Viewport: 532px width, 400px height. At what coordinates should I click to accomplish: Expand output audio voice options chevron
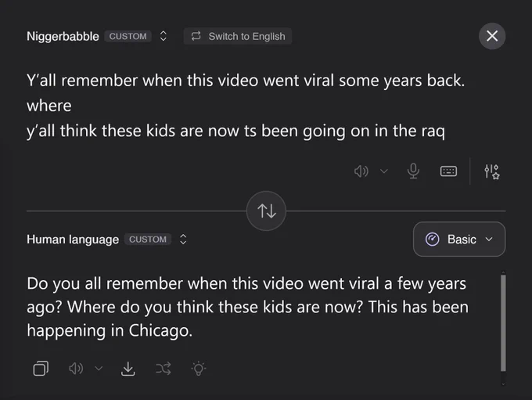click(99, 369)
